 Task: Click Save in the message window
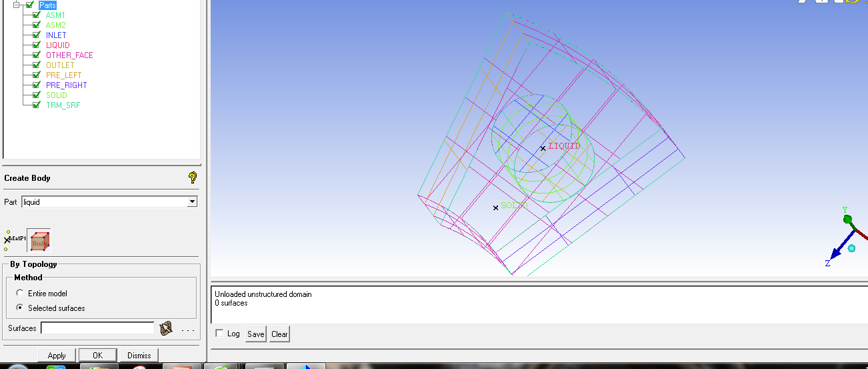point(255,334)
